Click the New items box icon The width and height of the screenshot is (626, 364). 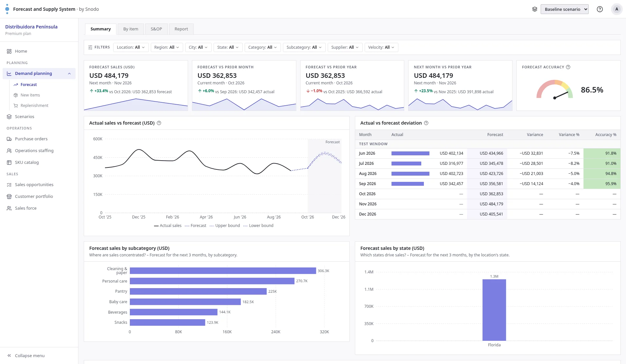coord(16,95)
